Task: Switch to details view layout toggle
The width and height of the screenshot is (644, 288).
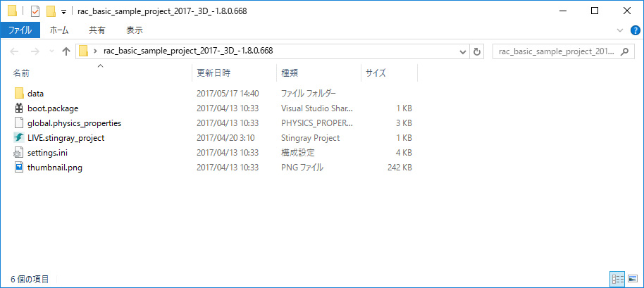Action: 617,279
